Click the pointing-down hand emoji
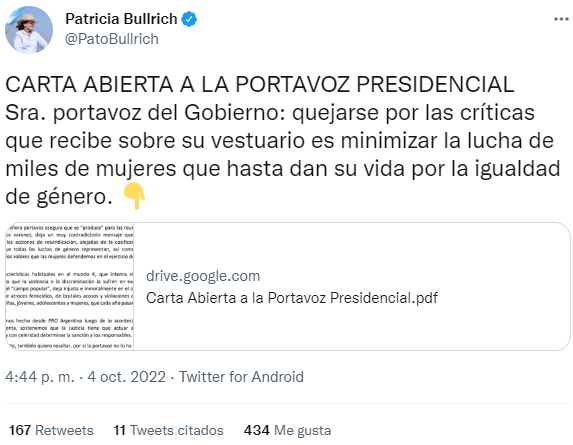The height and width of the screenshot is (445, 573). pyautogui.click(x=134, y=196)
